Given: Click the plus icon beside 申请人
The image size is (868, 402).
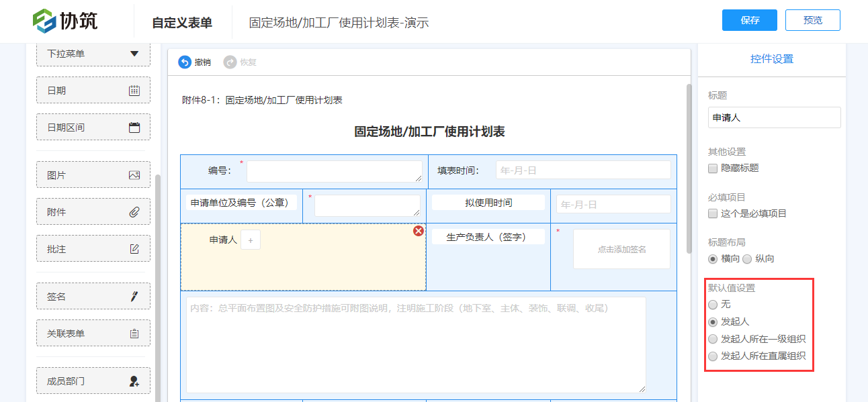Looking at the screenshot, I should (x=250, y=239).
